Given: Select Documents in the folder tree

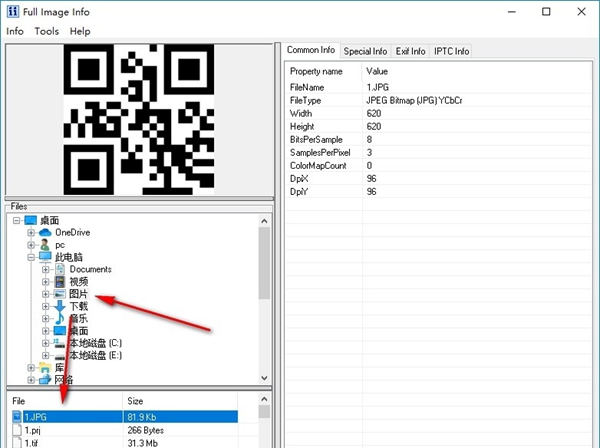Looking at the screenshot, I should (90, 269).
